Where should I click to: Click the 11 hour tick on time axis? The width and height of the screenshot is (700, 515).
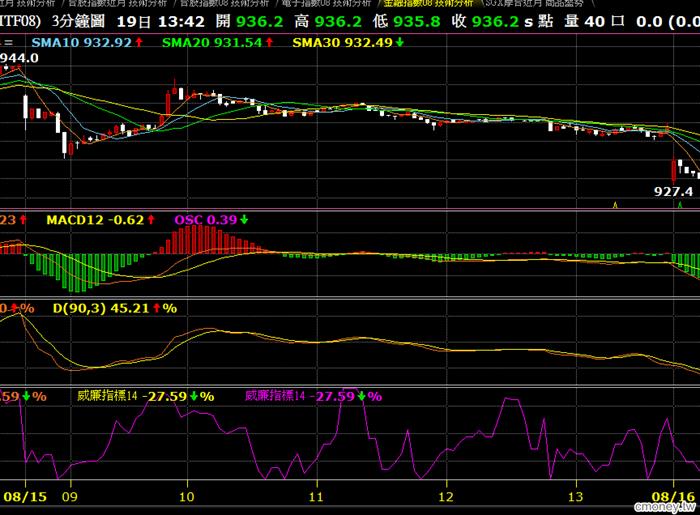coord(316,497)
